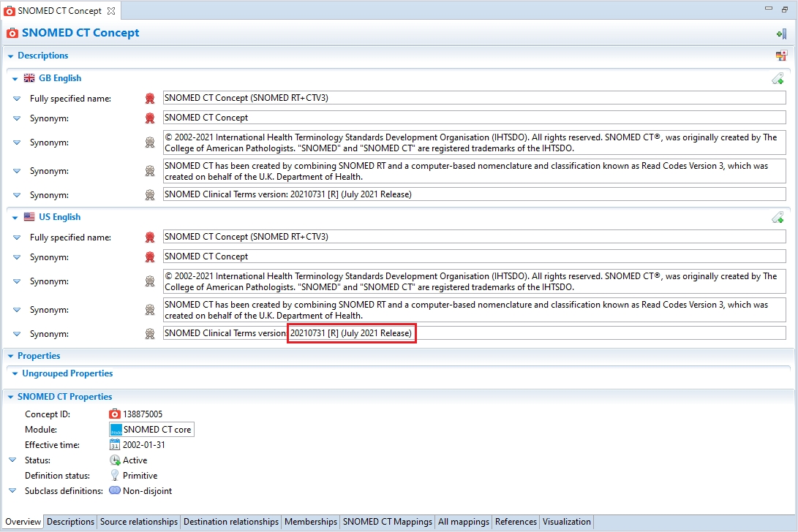Collapse the Descriptions section
798x532 pixels.
point(11,56)
